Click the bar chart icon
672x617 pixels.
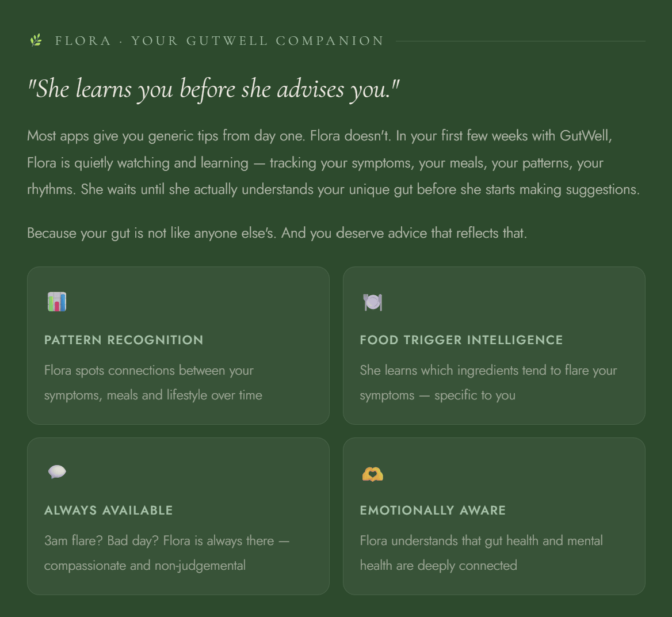point(57,302)
